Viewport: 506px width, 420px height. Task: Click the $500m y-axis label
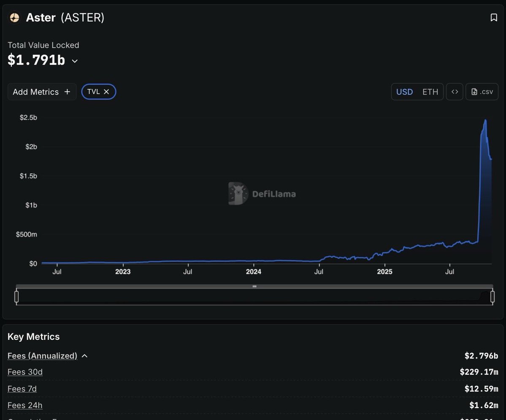point(27,234)
